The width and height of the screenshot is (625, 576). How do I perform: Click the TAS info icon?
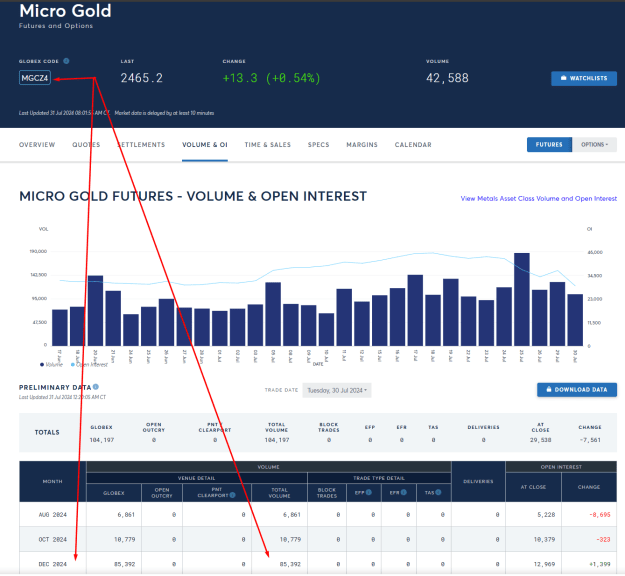tap(438, 492)
